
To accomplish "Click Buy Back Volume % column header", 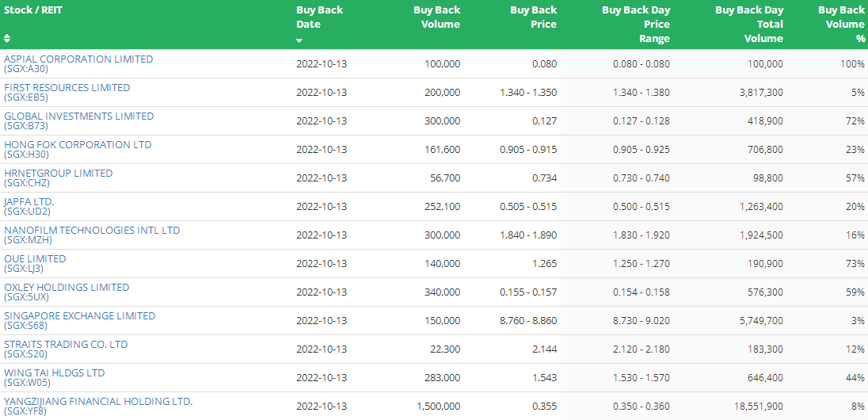I will pos(841,25).
